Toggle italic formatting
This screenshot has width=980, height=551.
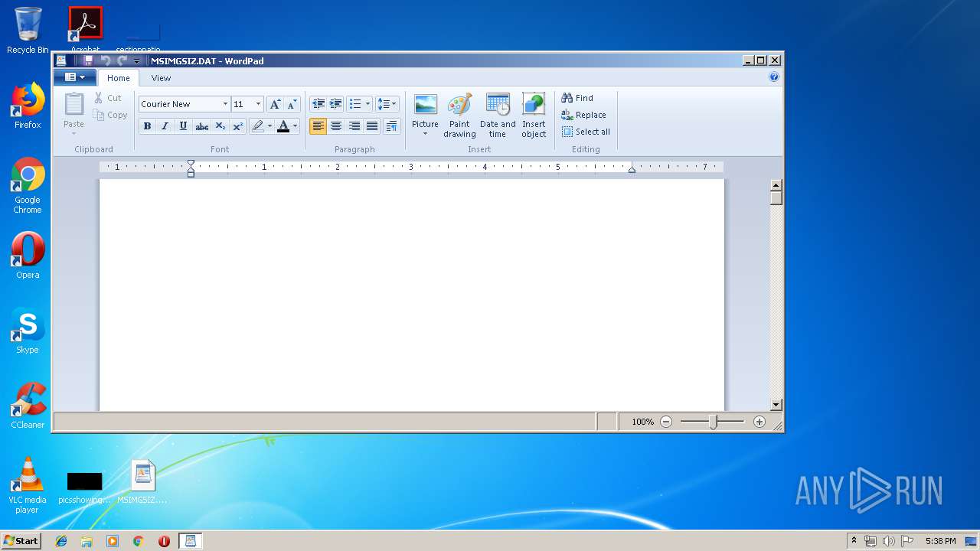165,126
